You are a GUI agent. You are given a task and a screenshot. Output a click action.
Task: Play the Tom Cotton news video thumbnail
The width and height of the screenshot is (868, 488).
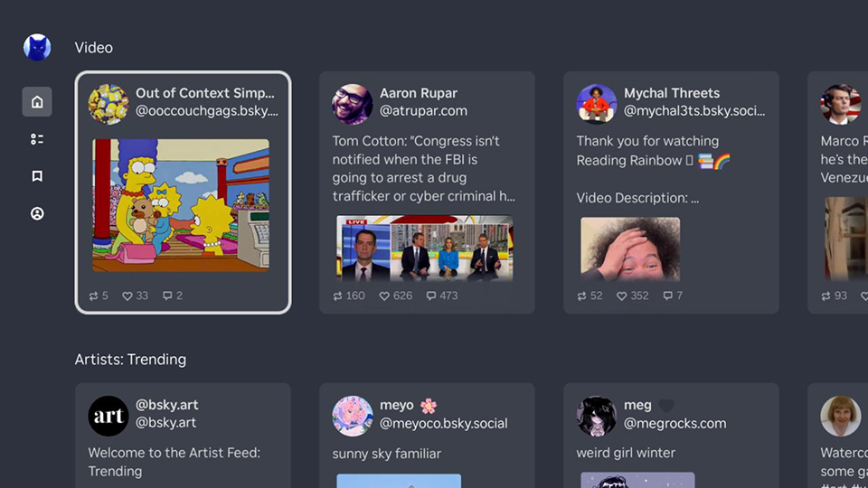(424, 248)
